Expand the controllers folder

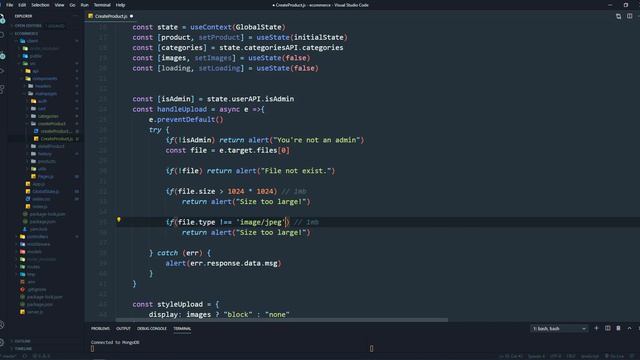click(x=37, y=237)
